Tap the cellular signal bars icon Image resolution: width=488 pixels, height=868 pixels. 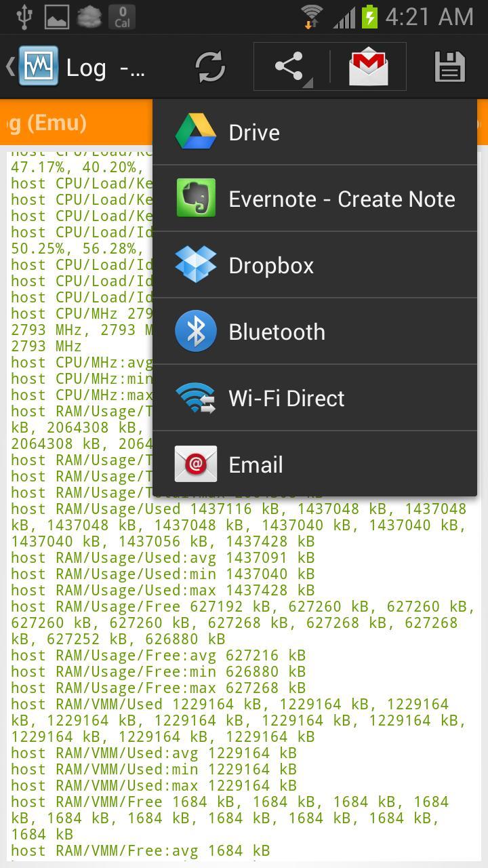click(x=344, y=18)
